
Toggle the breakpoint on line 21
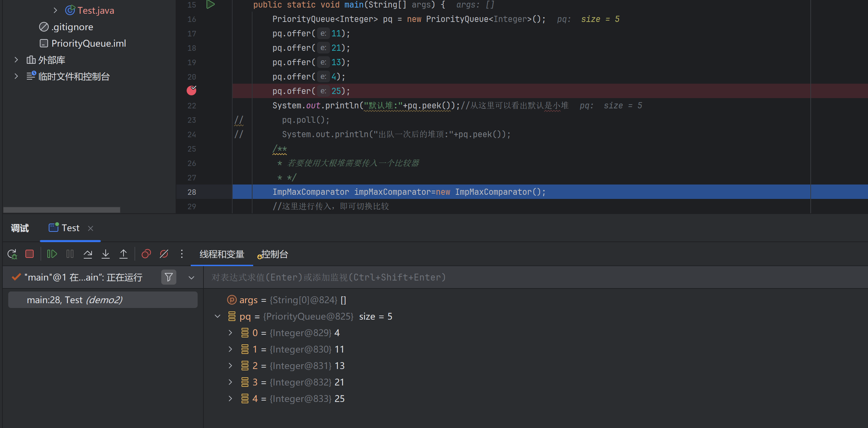[191, 91]
